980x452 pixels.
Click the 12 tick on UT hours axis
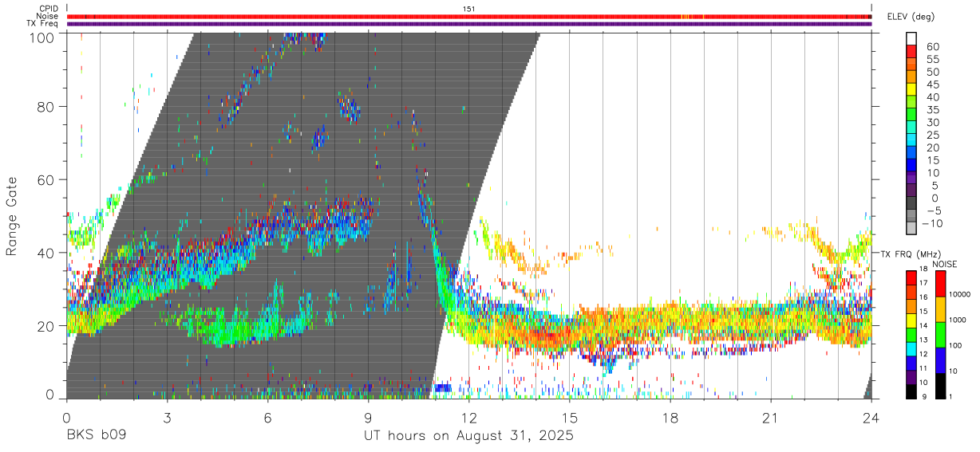469,417
